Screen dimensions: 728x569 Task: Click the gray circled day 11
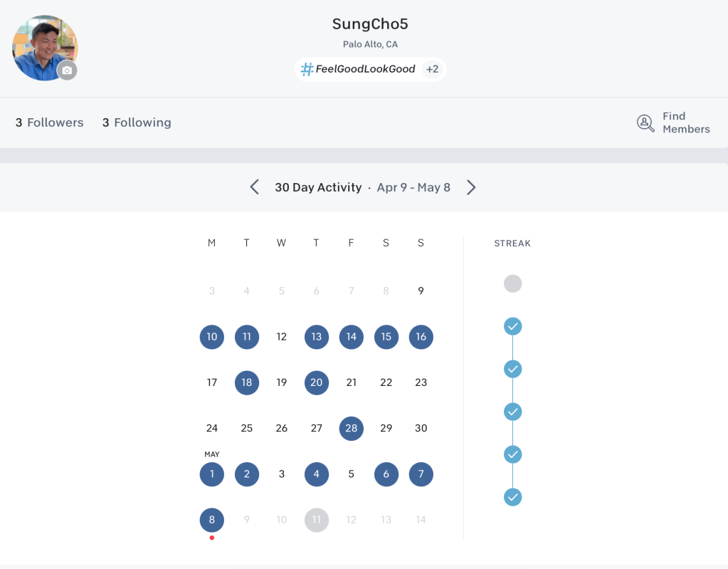coord(317,520)
